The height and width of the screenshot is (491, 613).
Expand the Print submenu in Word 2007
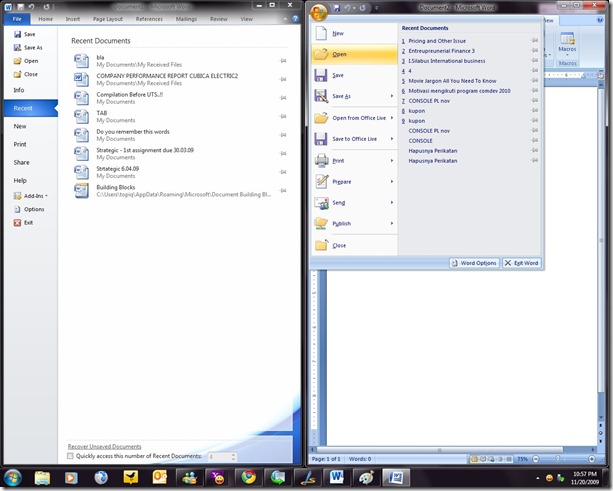[x=392, y=160]
